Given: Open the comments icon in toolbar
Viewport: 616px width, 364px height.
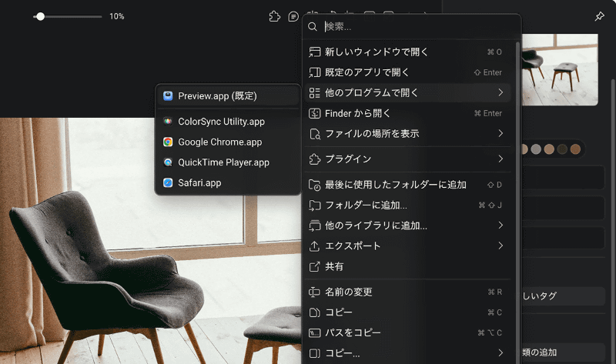Looking at the screenshot, I should (x=293, y=16).
